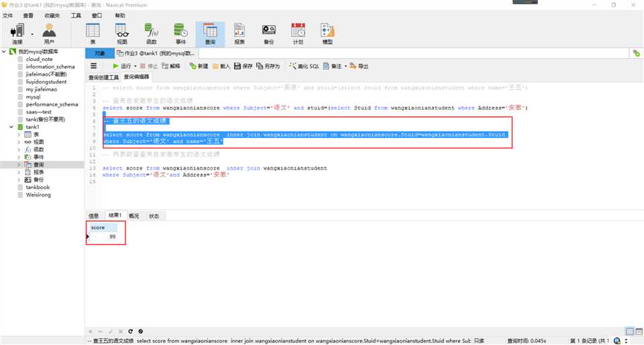Switch to the 对象 (Objects) tab

(99, 54)
